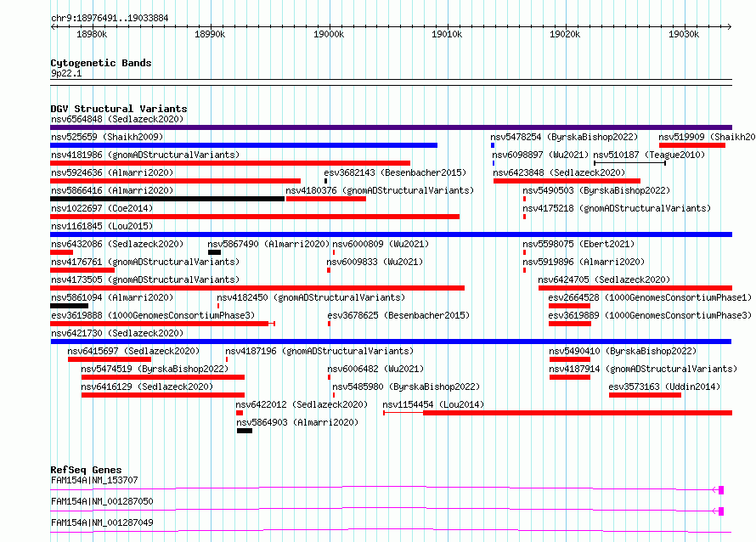Screen dimensions: 756x542
Task: Click the 18990k ruler tick label
Action: pyautogui.click(x=210, y=34)
